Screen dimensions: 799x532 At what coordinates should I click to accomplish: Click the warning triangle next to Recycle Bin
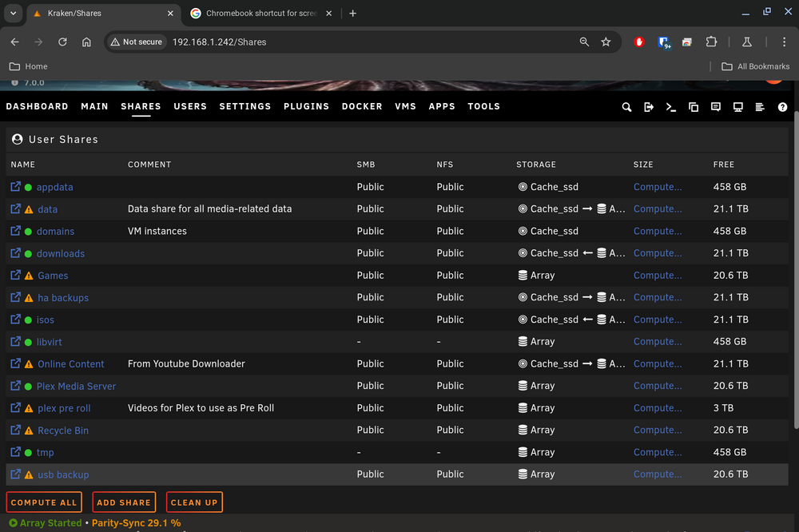(29, 431)
